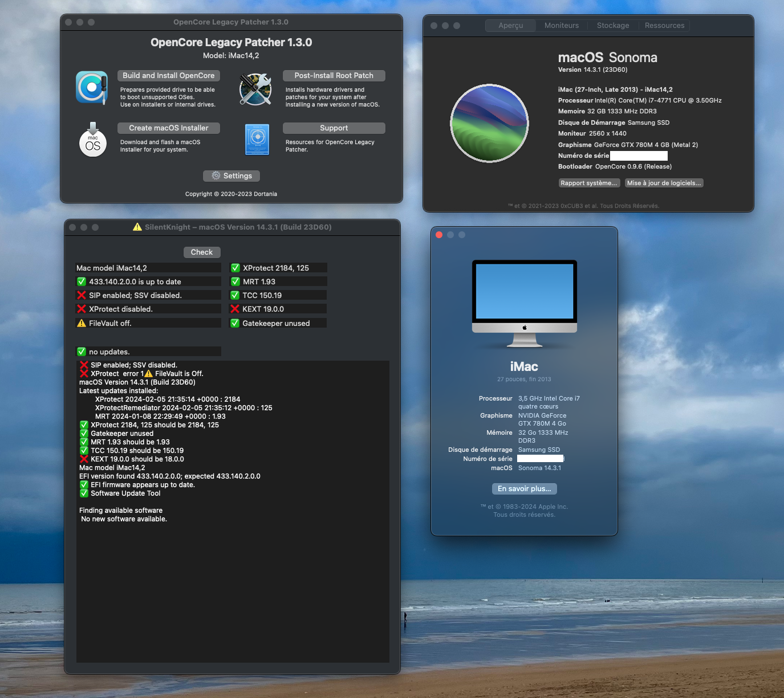Open the Ressources tab
The height and width of the screenshot is (698, 784).
pyautogui.click(x=664, y=26)
